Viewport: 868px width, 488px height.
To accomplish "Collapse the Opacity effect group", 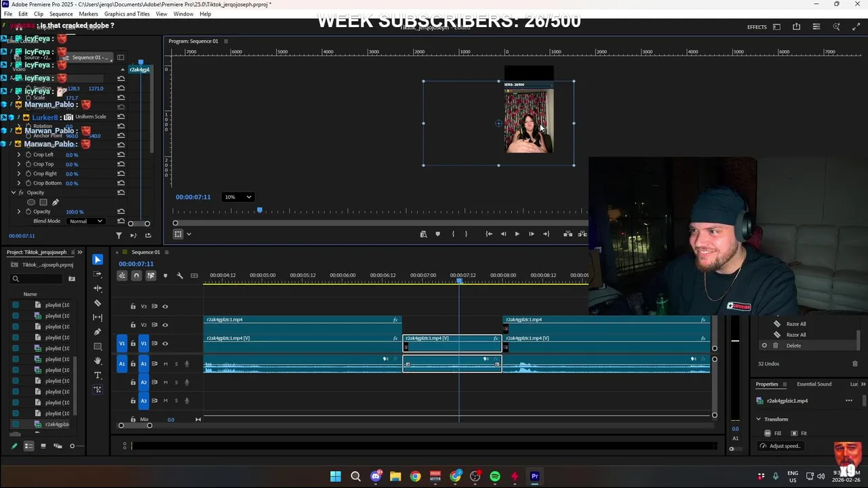I will coord(13,192).
